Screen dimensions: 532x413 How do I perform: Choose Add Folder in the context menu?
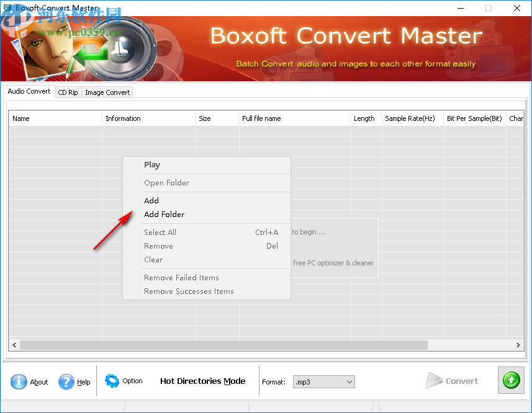click(x=165, y=214)
